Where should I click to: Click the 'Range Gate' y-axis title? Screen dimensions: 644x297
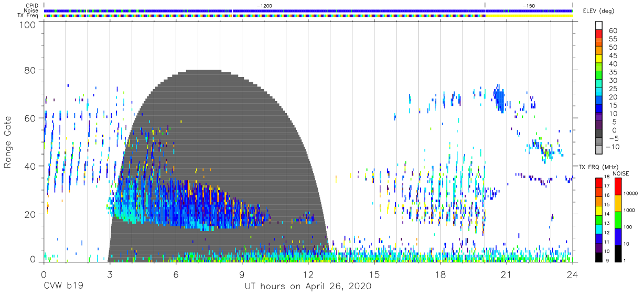[x=8, y=142]
